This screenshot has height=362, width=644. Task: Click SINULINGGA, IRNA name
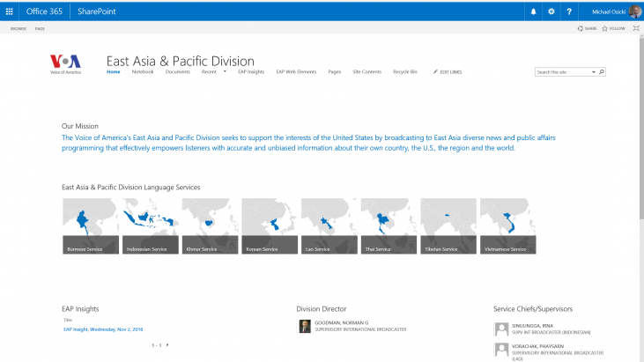pyautogui.click(x=532, y=326)
